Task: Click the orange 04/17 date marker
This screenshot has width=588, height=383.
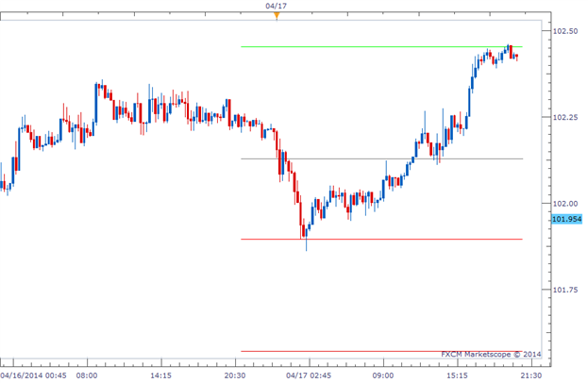Action: 277,16
